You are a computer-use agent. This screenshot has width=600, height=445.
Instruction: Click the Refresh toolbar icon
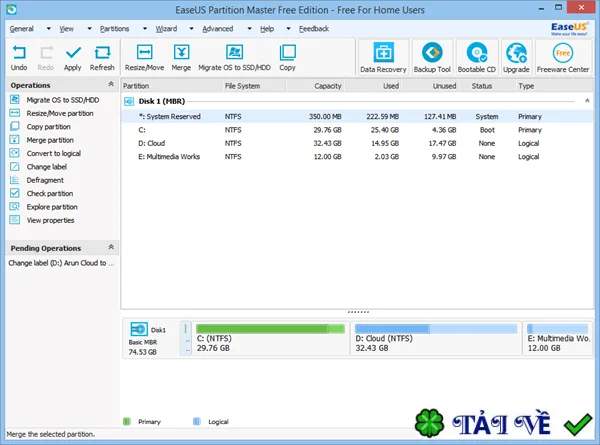102,58
